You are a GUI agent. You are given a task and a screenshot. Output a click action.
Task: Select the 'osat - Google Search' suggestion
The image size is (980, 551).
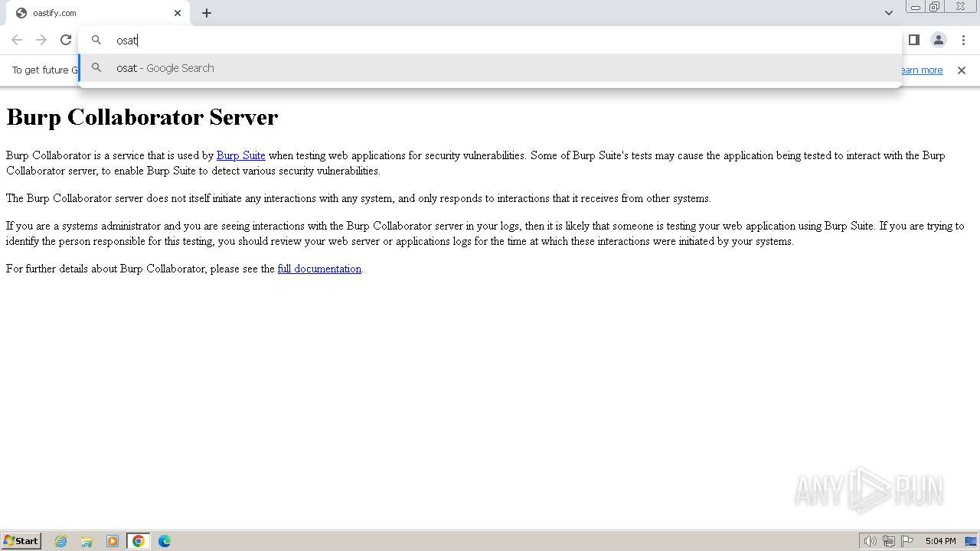click(490, 68)
